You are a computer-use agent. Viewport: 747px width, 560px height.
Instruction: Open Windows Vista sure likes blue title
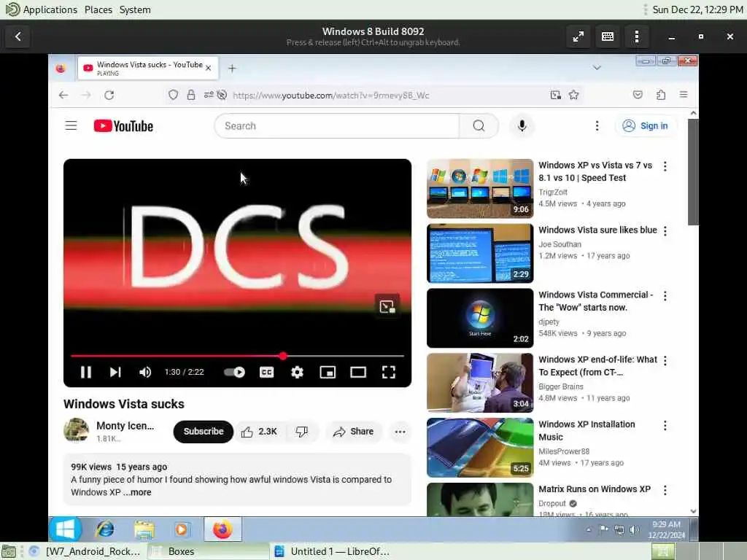[x=597, y=230]
